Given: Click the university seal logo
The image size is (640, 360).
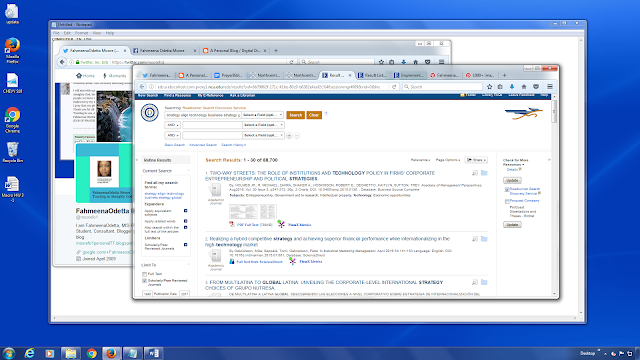Looking at the screenshot, I should coord(150,113).
